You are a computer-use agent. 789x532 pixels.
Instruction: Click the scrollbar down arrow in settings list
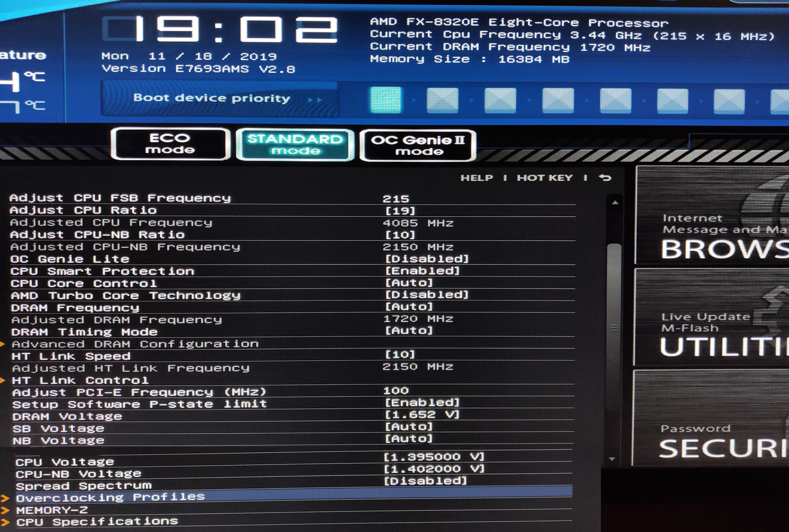click(612, 459)
